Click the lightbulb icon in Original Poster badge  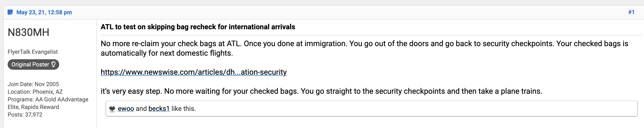[53, 64]
